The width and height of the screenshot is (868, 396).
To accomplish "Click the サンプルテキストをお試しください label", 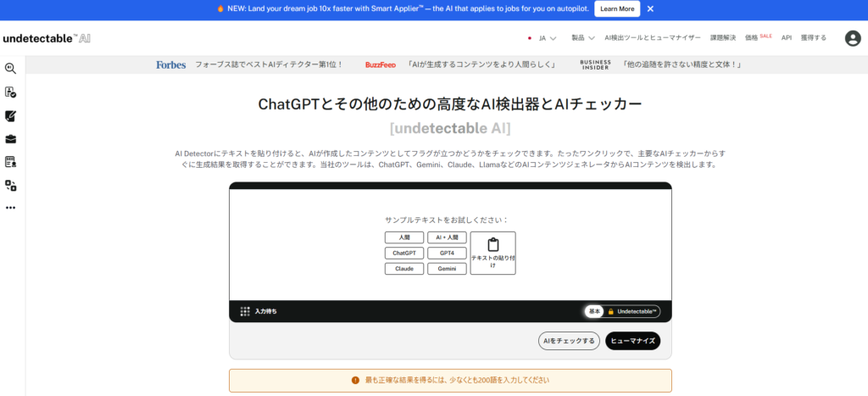I will (x=447, y=220).
